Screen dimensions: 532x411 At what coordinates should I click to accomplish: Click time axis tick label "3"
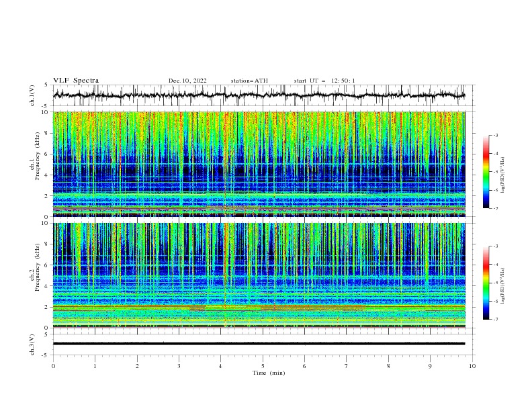[179, 366]
